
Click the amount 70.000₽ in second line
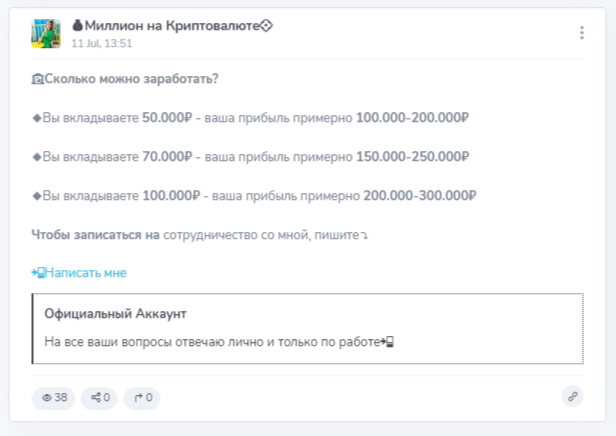[x=167, y=157]
